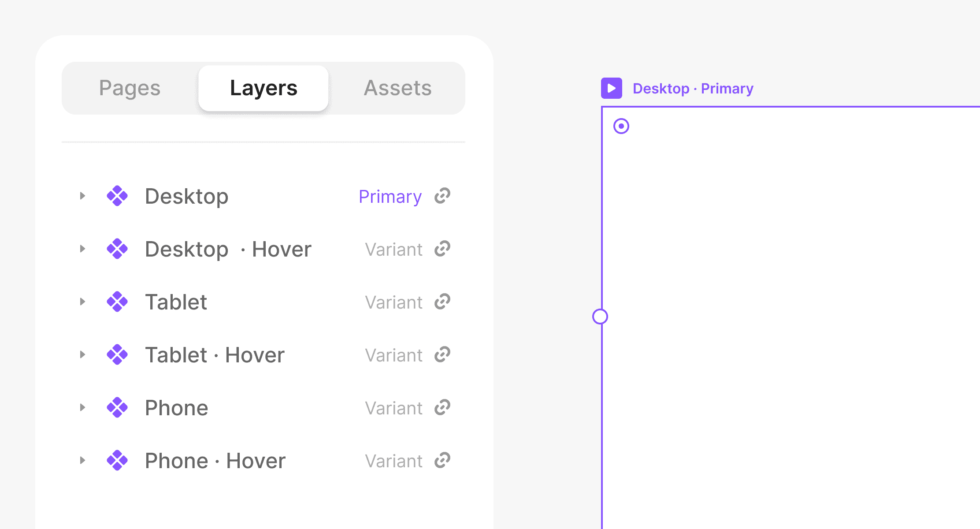Select the Layers tab

[x=264, y=88]
